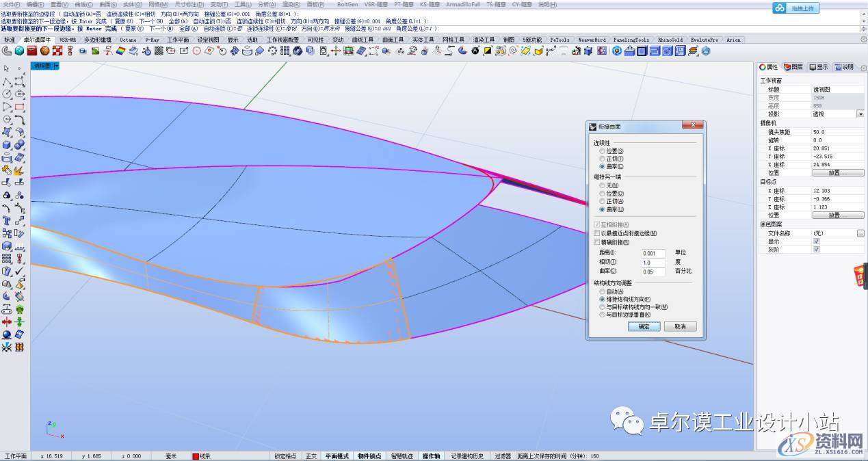The image size is (868, 461).
Task: Expand the 透视图 viewport title dropdown arrow
Action: 56,66
